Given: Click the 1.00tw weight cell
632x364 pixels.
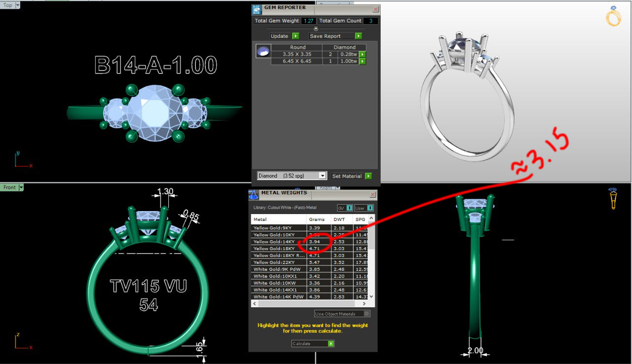Looking at the screenshot, I should pos(349,61).
